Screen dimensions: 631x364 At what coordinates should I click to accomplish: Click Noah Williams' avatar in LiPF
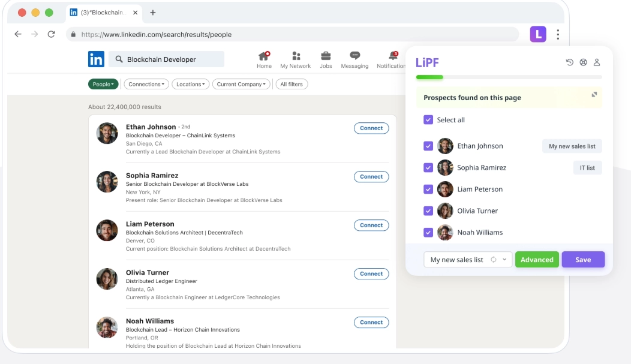pos(445,233)
